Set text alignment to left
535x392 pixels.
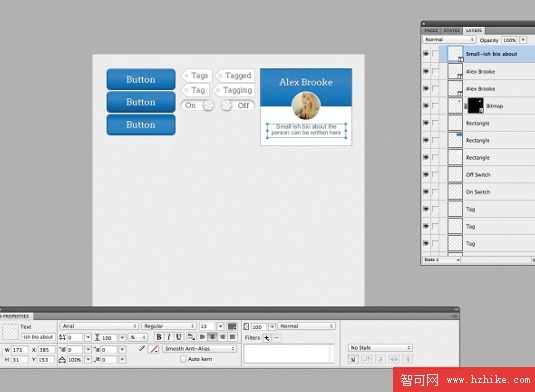(x=202, y=337)
